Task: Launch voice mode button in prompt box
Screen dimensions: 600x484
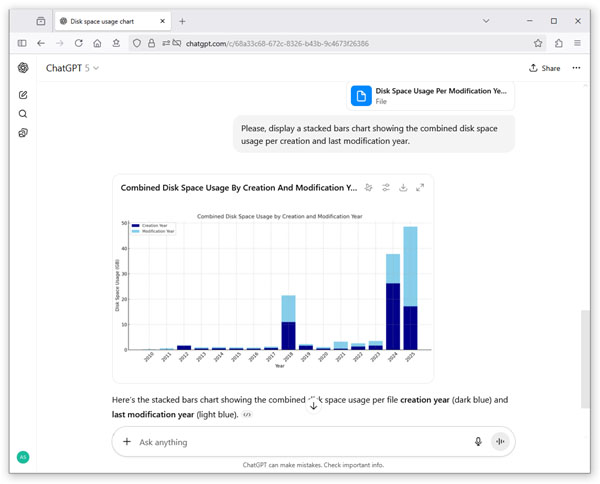Action: point(500,442)
